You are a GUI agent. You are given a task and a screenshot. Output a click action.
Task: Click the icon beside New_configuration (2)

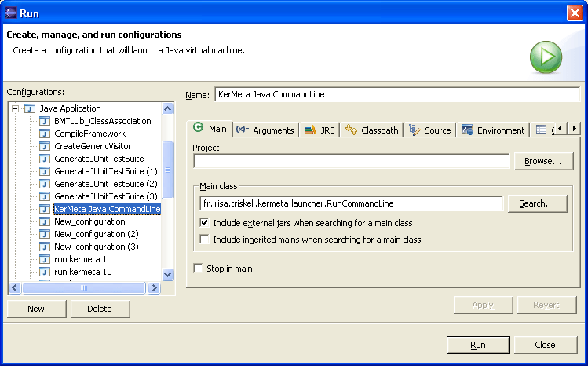(45, 234)
